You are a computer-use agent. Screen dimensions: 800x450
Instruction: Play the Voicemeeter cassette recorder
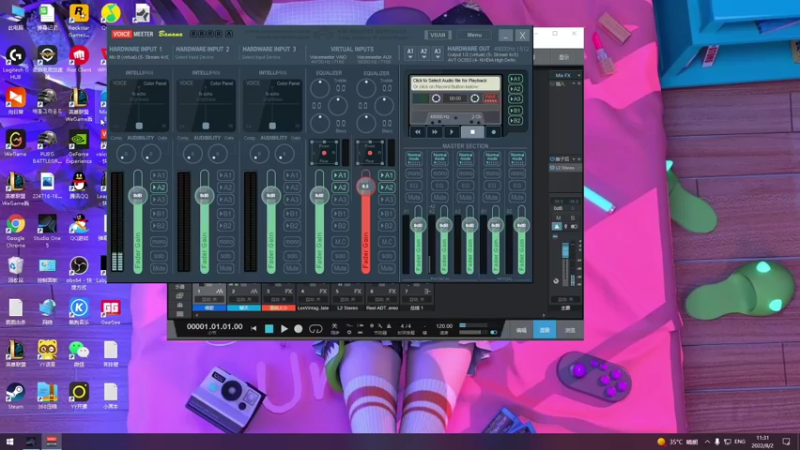tap(452, 132)
